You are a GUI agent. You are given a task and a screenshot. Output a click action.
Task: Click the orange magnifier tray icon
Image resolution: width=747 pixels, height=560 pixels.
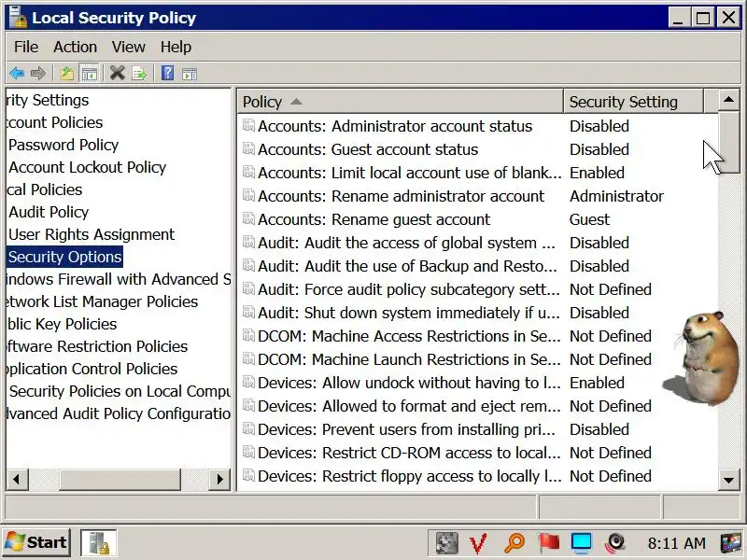[x=514, y=542]
